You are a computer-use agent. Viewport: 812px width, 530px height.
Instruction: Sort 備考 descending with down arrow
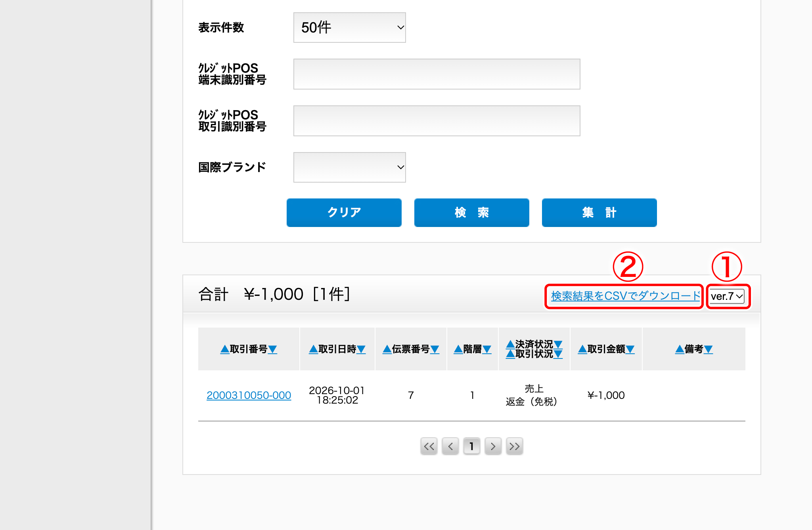tap(709, 349)
